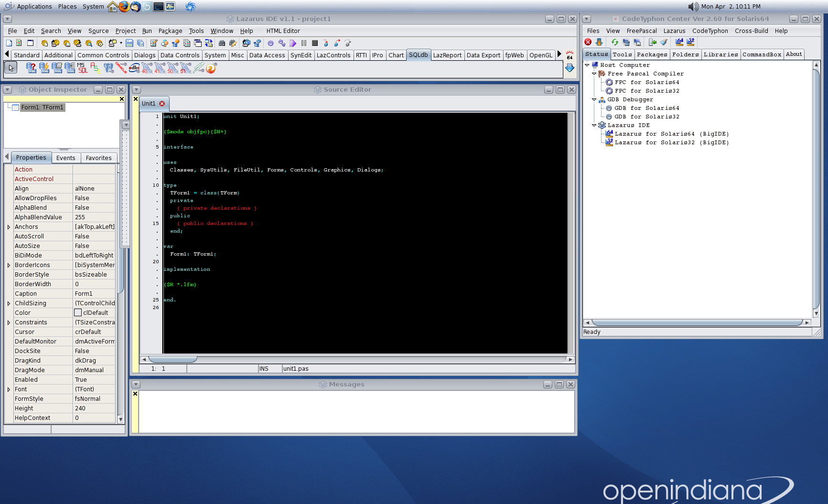
Task: Switch to the Data Access palette tab
Action: click(x=267, y=55)
